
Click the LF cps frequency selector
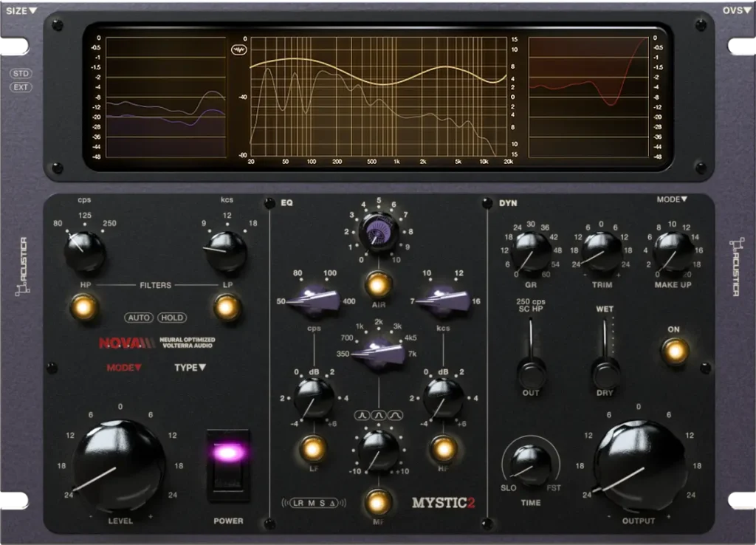point(313,301)
